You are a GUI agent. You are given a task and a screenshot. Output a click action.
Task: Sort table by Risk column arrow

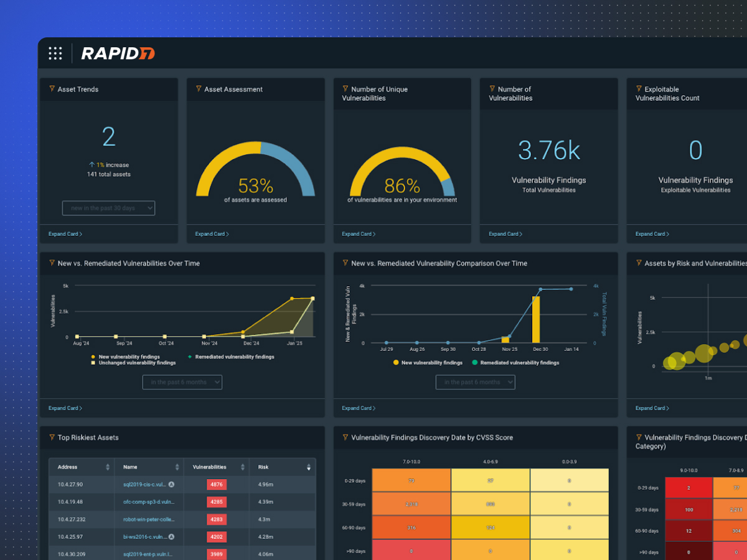[x=308, y=467]
